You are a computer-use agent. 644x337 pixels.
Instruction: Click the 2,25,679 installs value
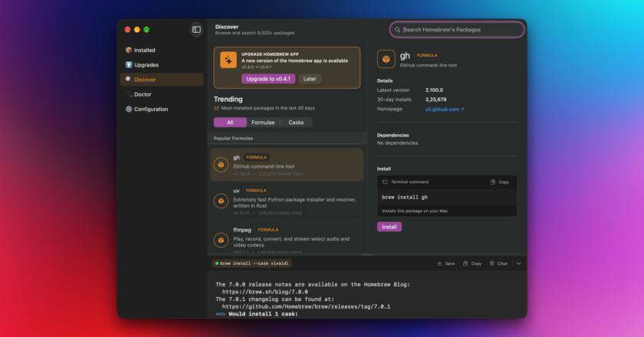click(x=435, y=100)
